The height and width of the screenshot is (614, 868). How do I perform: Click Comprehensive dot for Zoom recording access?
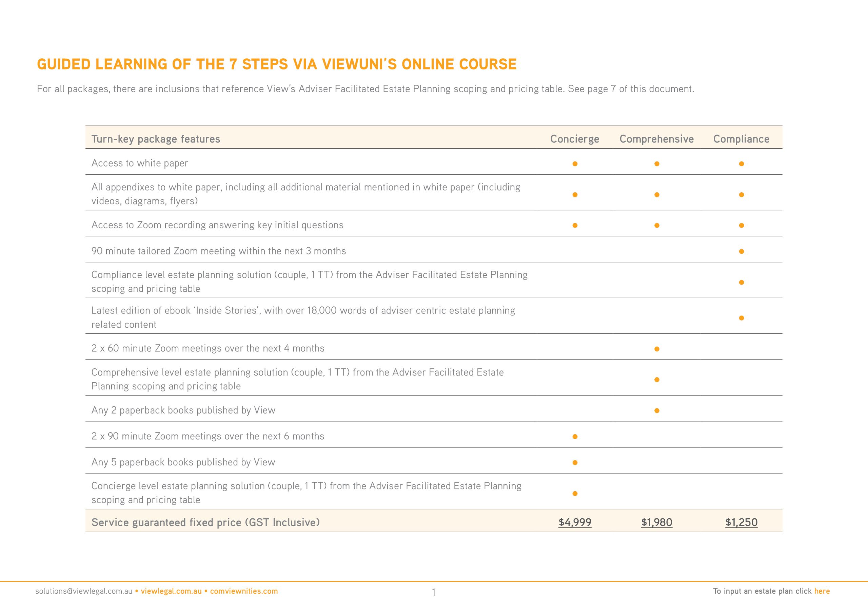point(657,226)
